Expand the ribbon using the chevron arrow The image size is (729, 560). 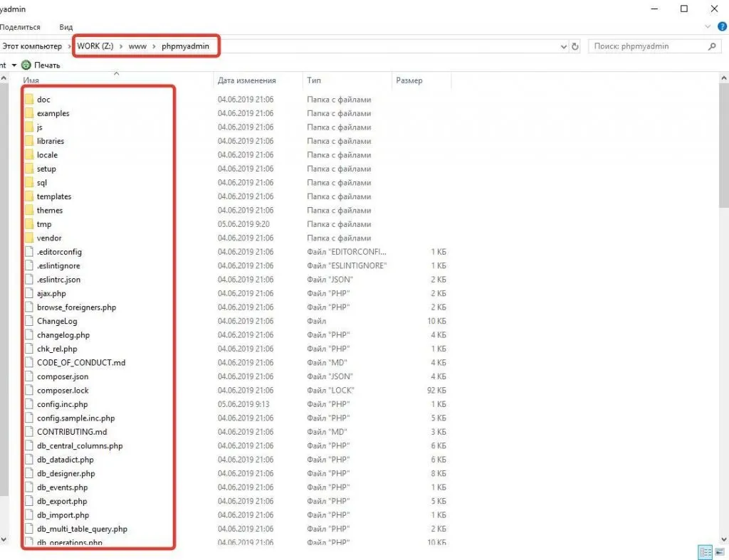pos(708,26)
